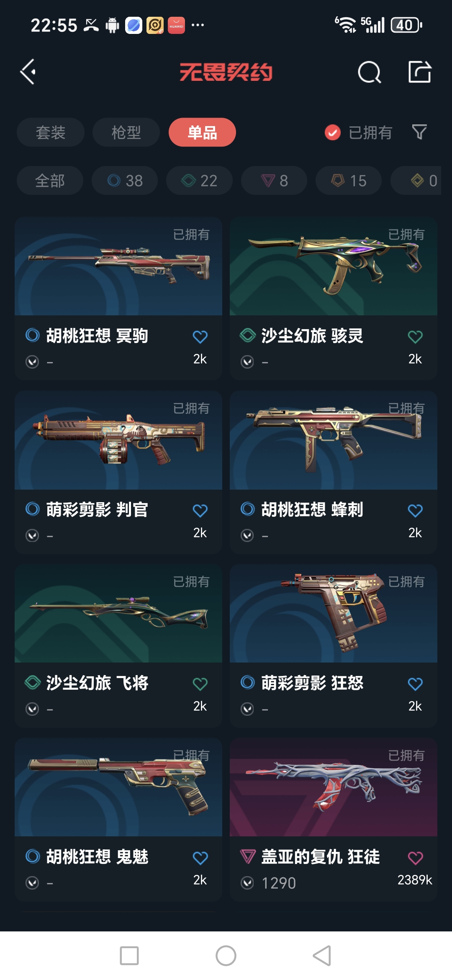Open the search magnifier icon
The width and height of the screenshot is (452, 980).
point(370,72)
